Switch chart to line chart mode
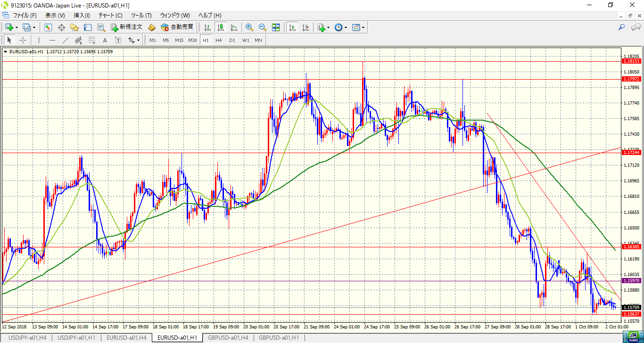644x343 pixels. pyautogui.click(x=233, y=27)
